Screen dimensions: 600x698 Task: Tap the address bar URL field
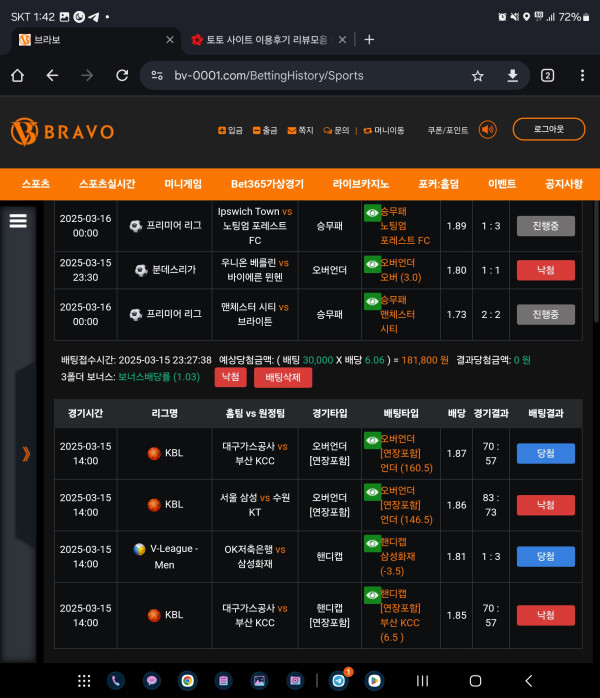[x=300, y=75]
